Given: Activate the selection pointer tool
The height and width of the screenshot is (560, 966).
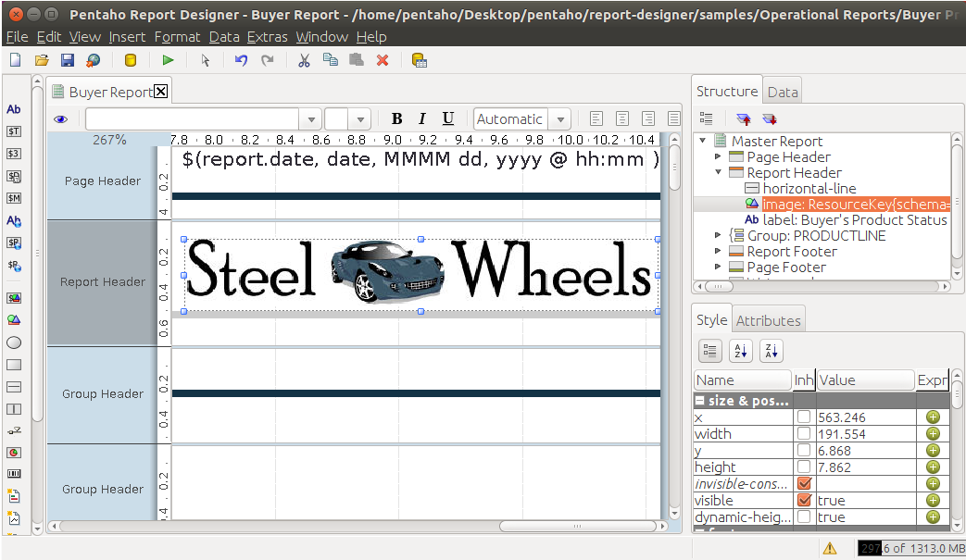Looking at the screenshot, I should pyautogui.click(x=206, y=60).
